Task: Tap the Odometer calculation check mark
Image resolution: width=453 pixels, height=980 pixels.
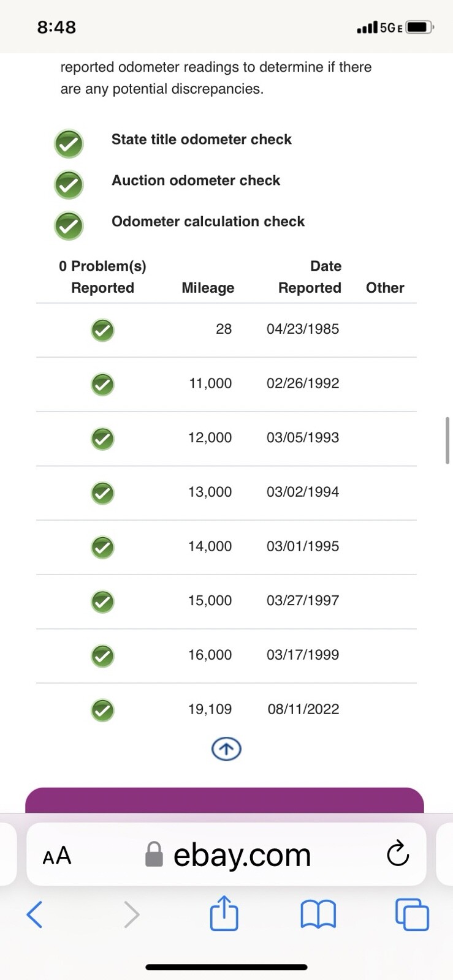Action: tap(69, 225)
